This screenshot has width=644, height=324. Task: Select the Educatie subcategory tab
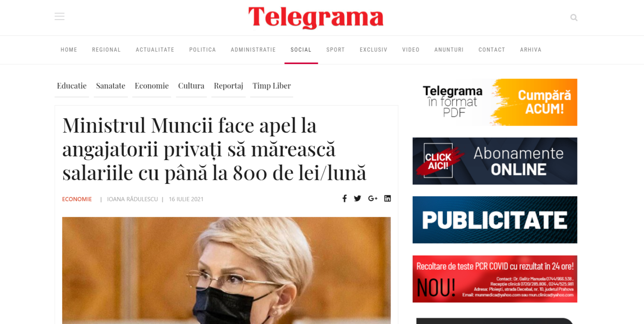pos(72,86)
